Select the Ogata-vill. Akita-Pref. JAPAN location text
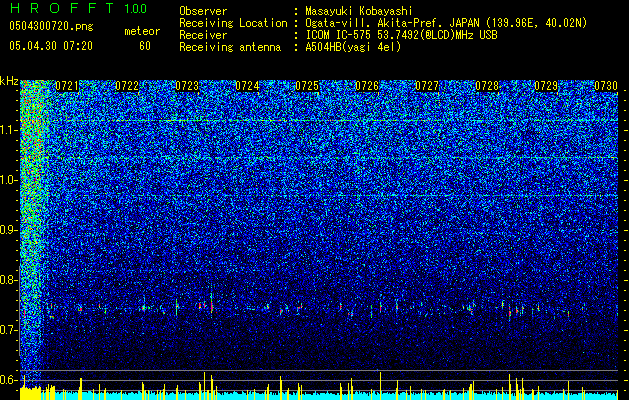Image resolution: width=629 pixels, height=400 pixels. pyautogui.click(x=446, y=23)
